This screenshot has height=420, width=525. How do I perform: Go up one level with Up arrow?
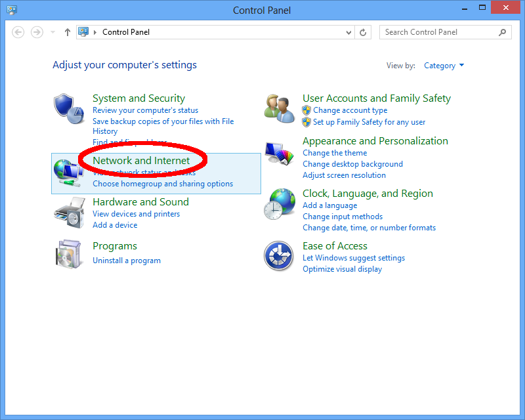pyautogui.click(x=68, y=32)
